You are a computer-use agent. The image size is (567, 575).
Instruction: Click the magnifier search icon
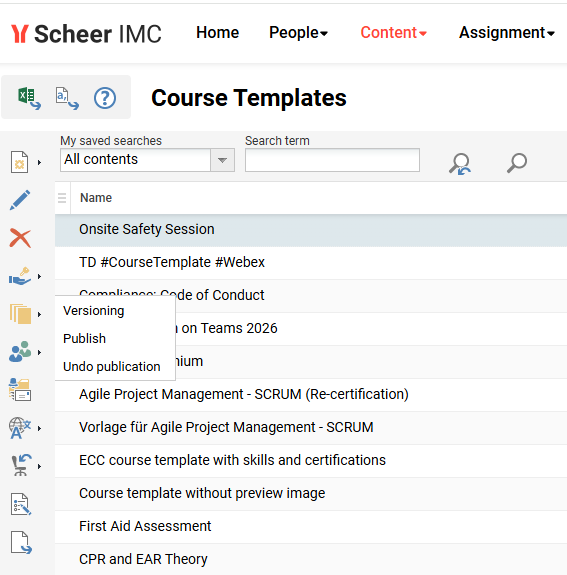(x=517, y=162)
